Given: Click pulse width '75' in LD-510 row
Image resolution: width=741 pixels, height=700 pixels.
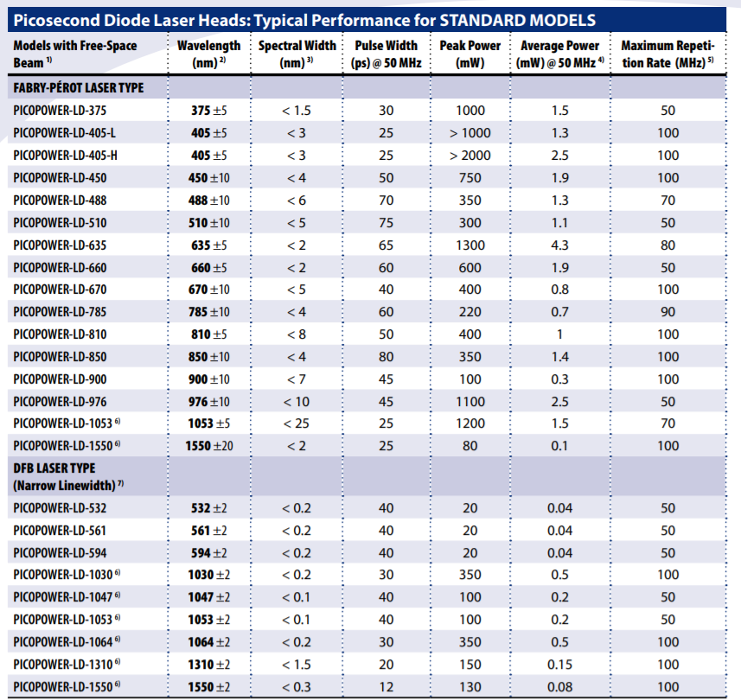Looking at the screenshot, I should pyautogui.click(x=386, y=223).
